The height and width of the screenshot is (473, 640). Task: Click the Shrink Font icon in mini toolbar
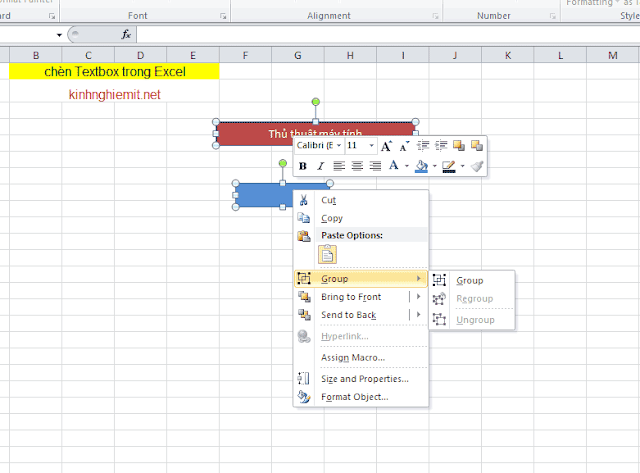coord(404,146)
